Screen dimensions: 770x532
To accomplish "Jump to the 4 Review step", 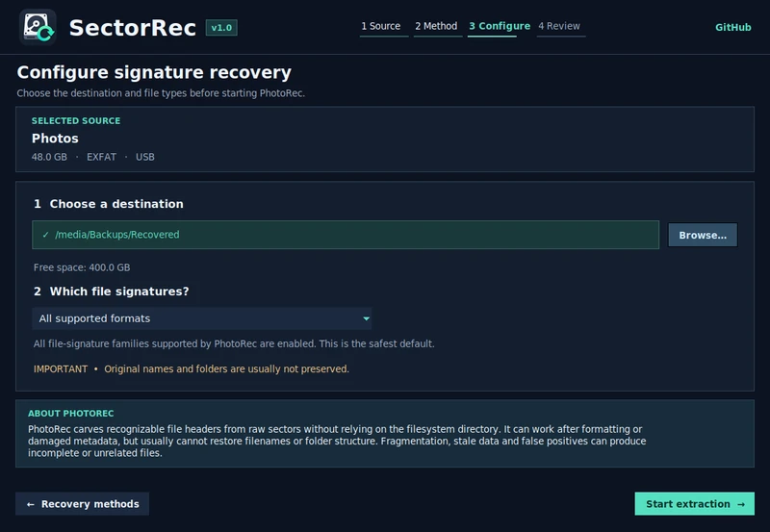I will [560, 27].
